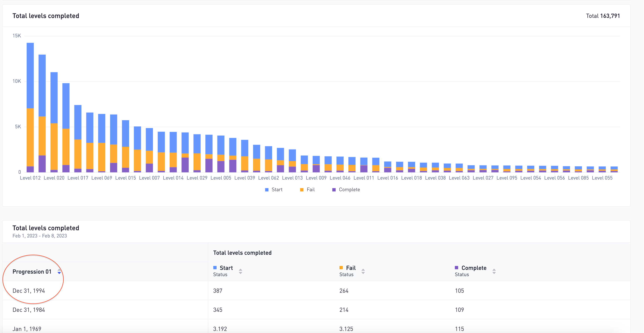The height and width of the screenshot is (333, 644).
Task: Select the Level 020 bar in chart
Action: (54, 122)
